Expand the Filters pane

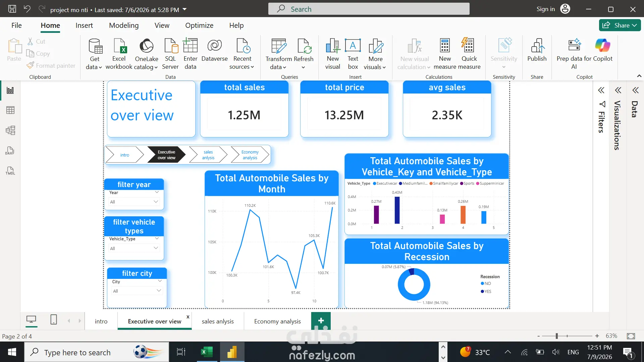(601, 90)
